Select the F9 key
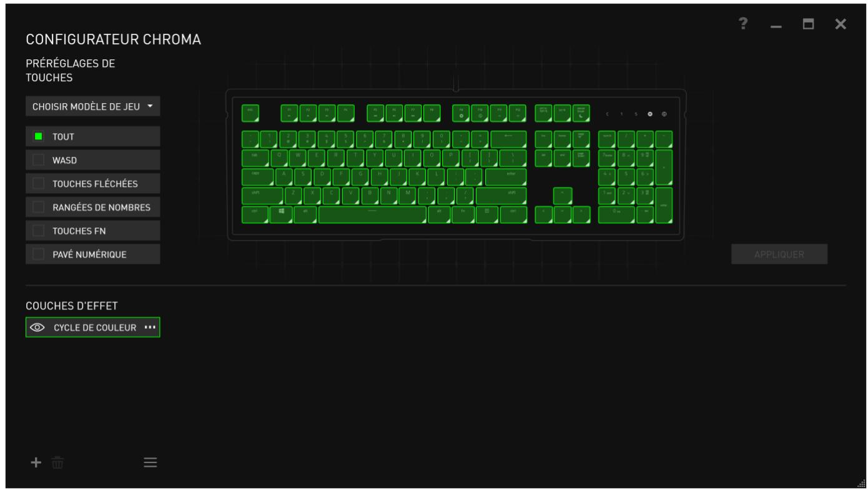The height and width of the screenshot is (490, 868). pos(461,113)
